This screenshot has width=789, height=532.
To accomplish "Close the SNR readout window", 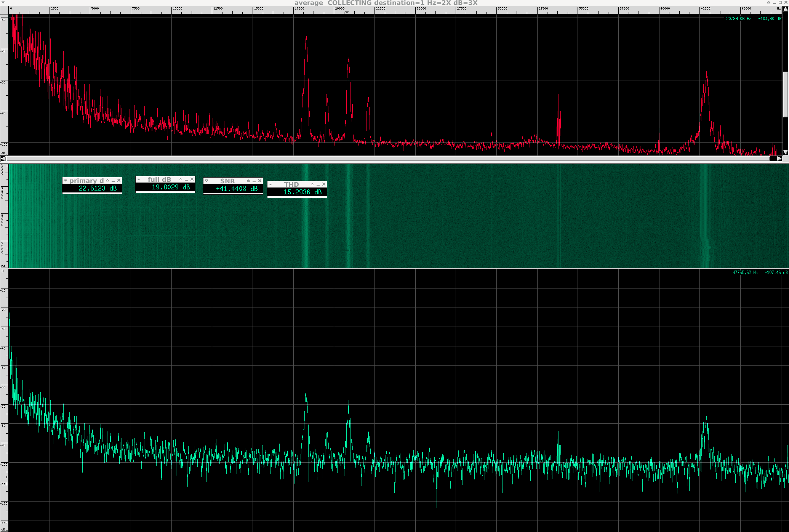I will click(x=260, y=181).
